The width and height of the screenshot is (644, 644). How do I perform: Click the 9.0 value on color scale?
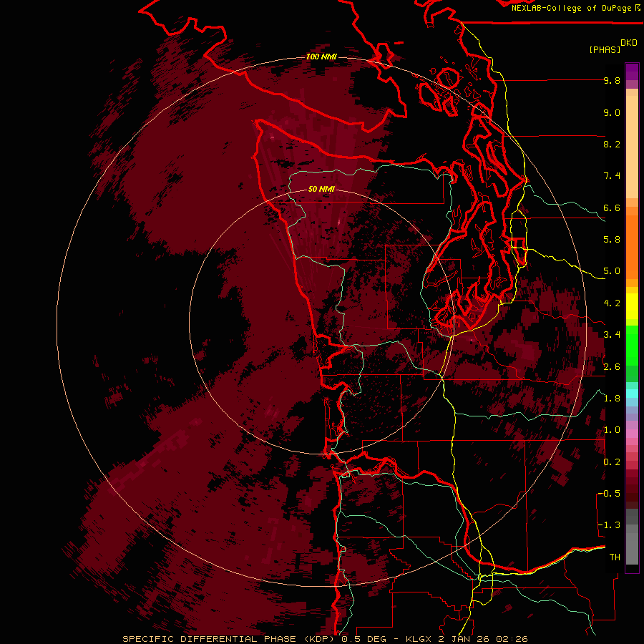(612, 112)
